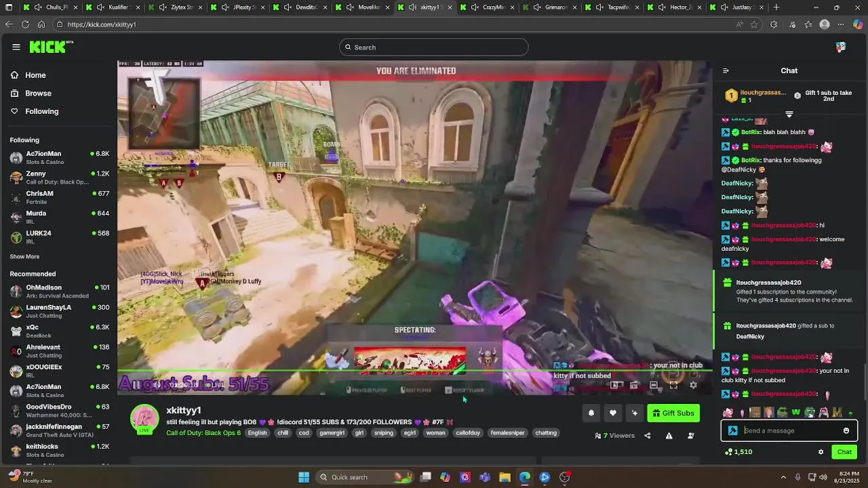Click the green Chat send button
Viewport: 868px width, 488px height.
(x=844, y=452)
